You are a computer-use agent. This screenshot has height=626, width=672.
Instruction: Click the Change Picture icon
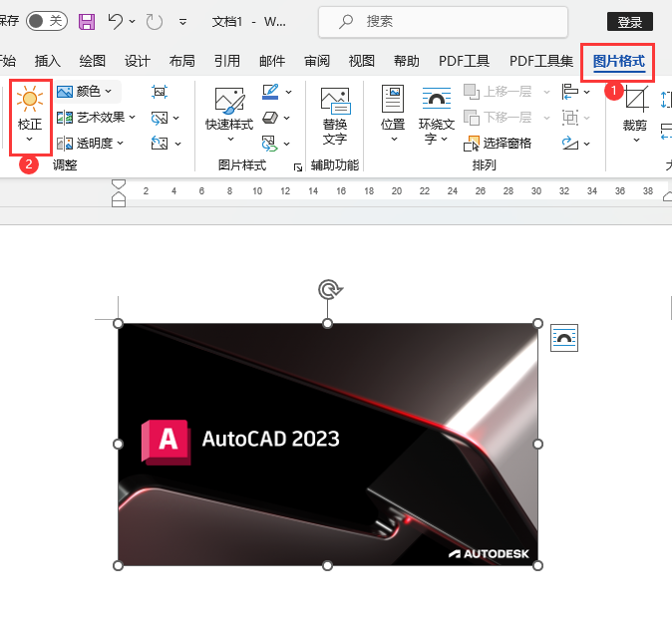tap(160, 118)
